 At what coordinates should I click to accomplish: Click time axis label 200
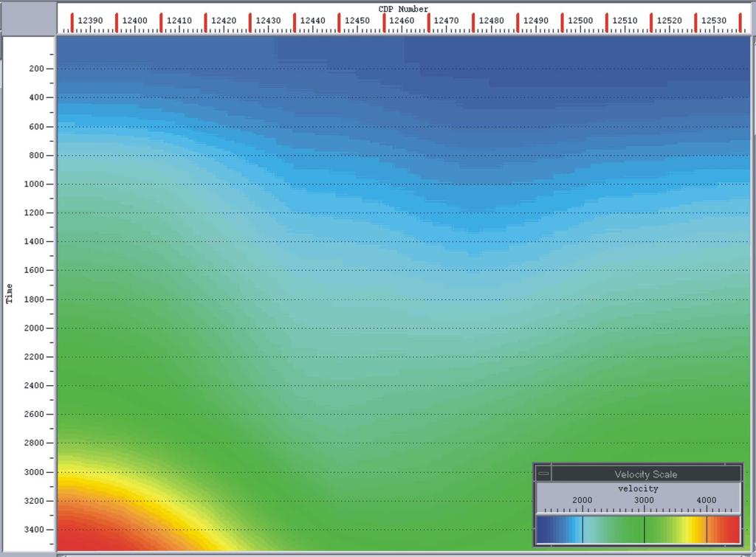click(x=36, y=69)
